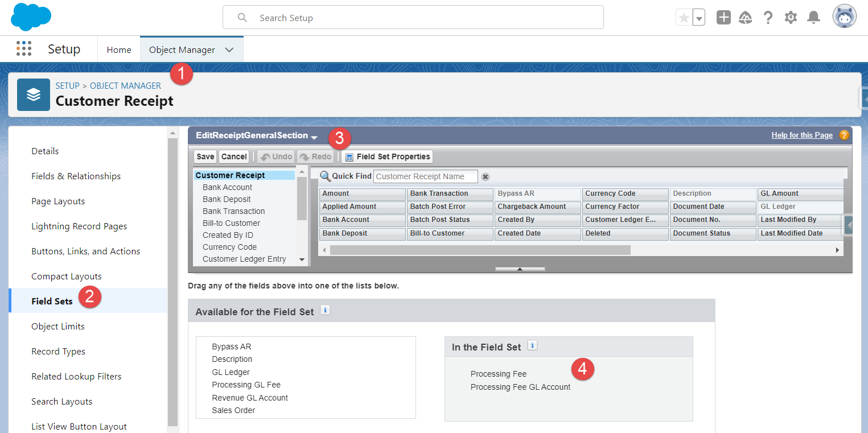
Task: Select Bank Deposit in the object list
Action: click(x=227, y=199)
